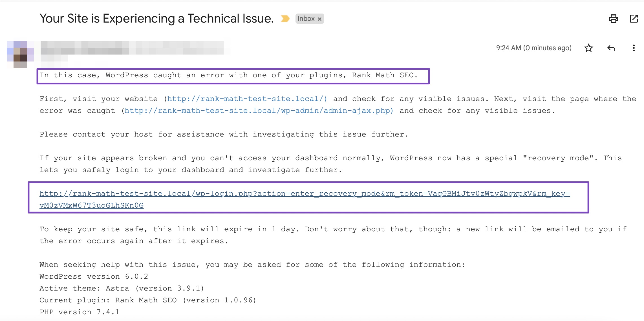Image resolution: width=644 pixels, height=321 pixels.
Task: Click the Active theme Astra line
Action: 122,288
